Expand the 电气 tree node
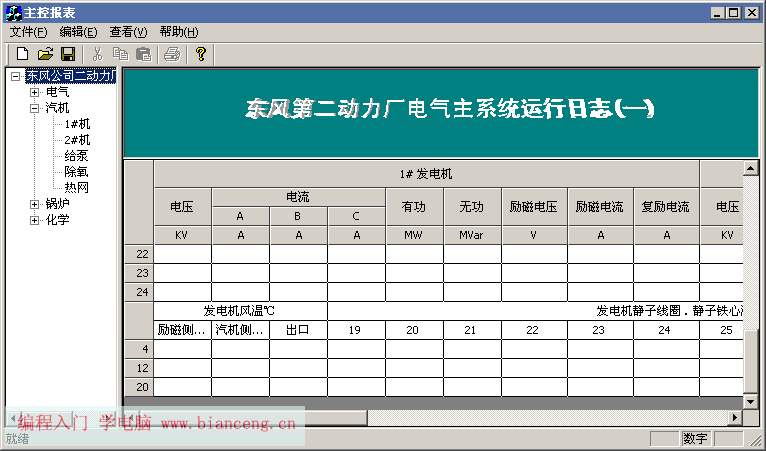 click(34, 92)
